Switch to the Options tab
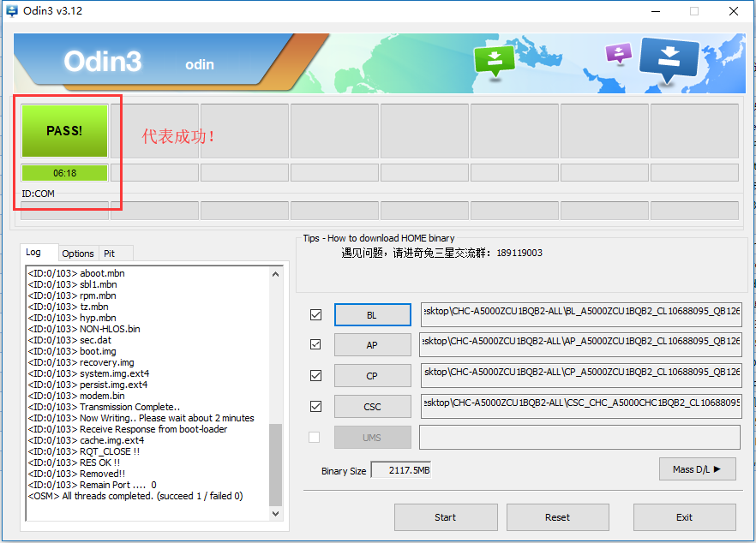 (78, 254)
